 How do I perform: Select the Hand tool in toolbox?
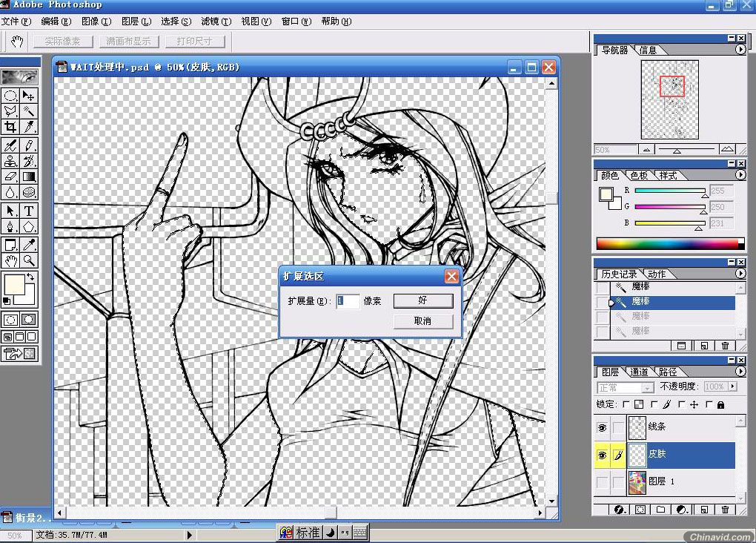point(10,260)
